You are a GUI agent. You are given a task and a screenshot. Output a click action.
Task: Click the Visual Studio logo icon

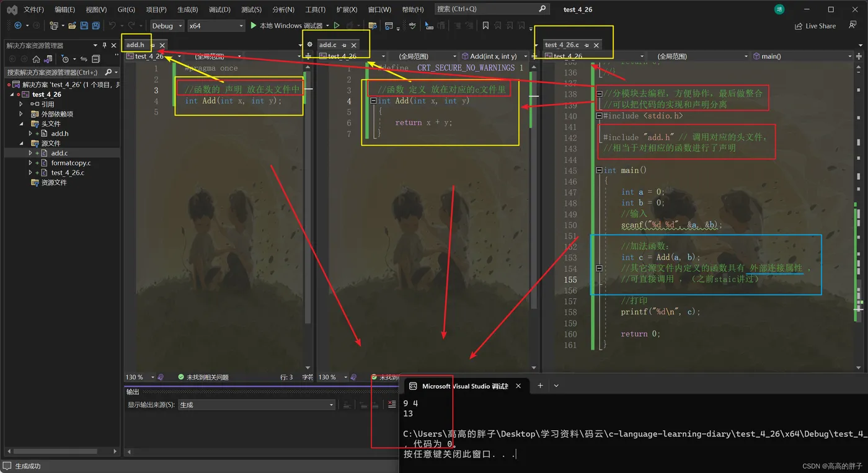(12, 9)
